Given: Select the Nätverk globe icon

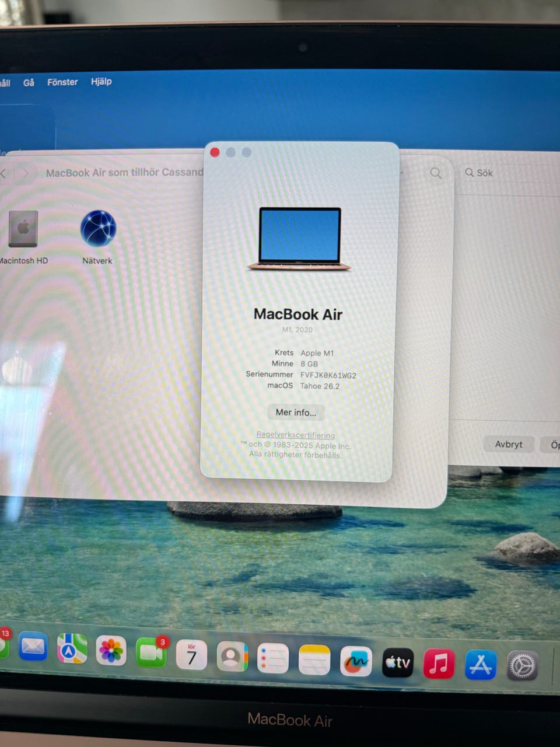Looking at the screenshot, I should tap(98, 228).
